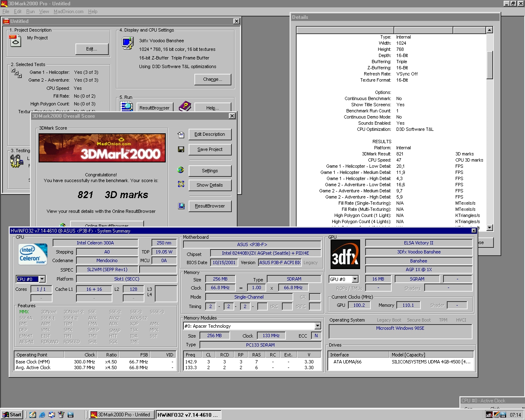Viewport: 525px width, 420px height.
Task: Click the ASUS <P3B-F> motherboard field
Action: [252, 244]
